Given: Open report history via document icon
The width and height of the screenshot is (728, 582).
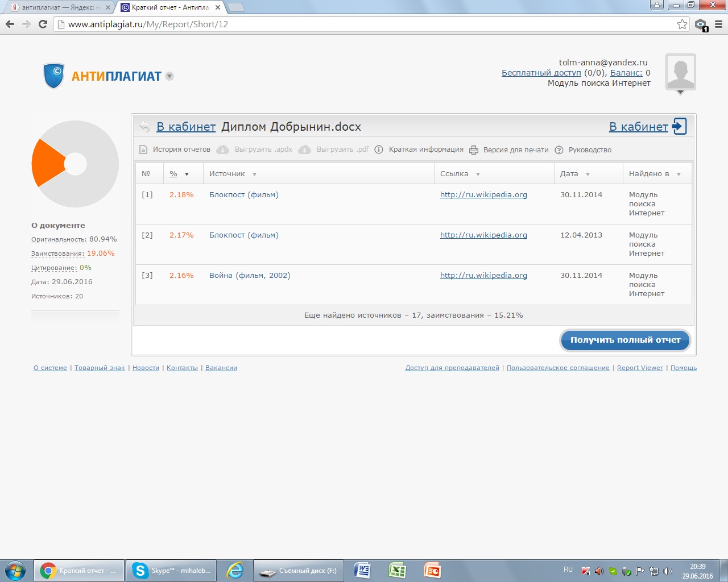Looking at the screenshot, I should coord(143,149).
